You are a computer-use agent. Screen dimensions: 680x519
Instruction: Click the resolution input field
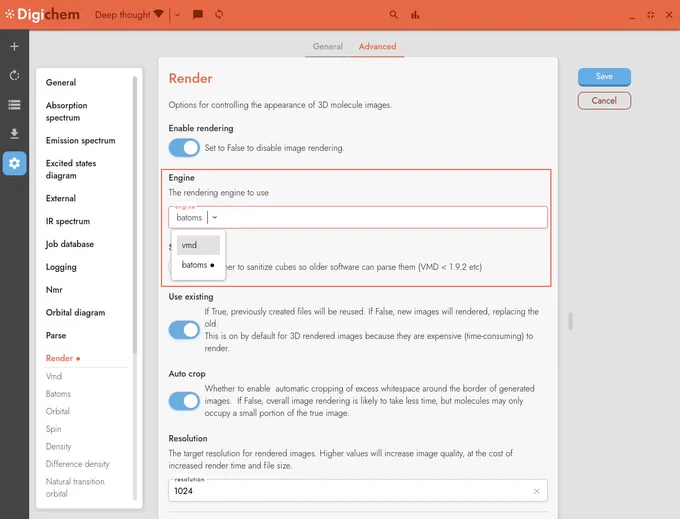coord(358,491)
